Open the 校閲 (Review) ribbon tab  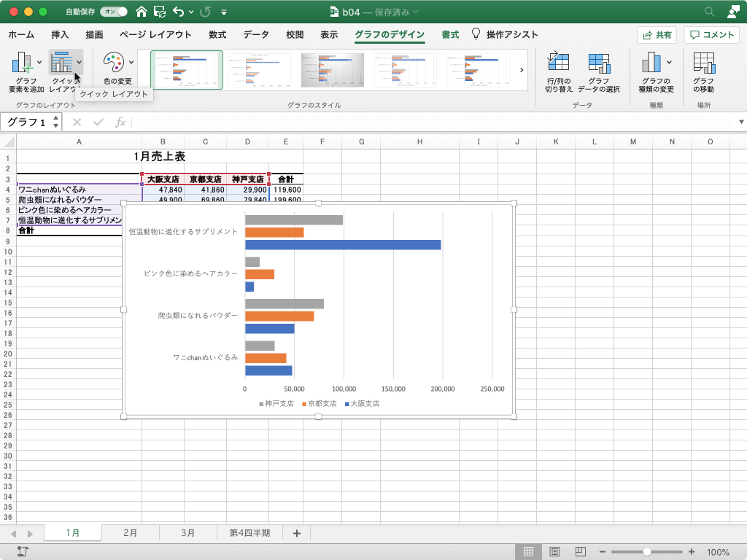coord(295,34)
